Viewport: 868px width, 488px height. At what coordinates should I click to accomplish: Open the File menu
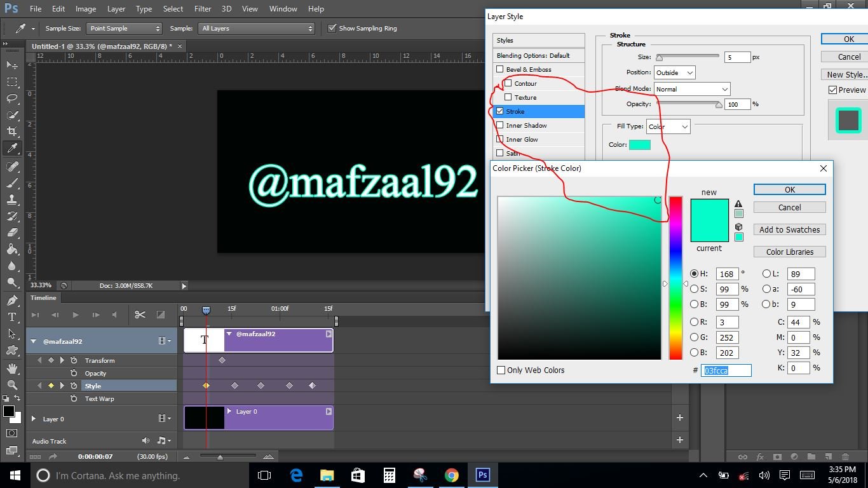(x=35, y=9)
